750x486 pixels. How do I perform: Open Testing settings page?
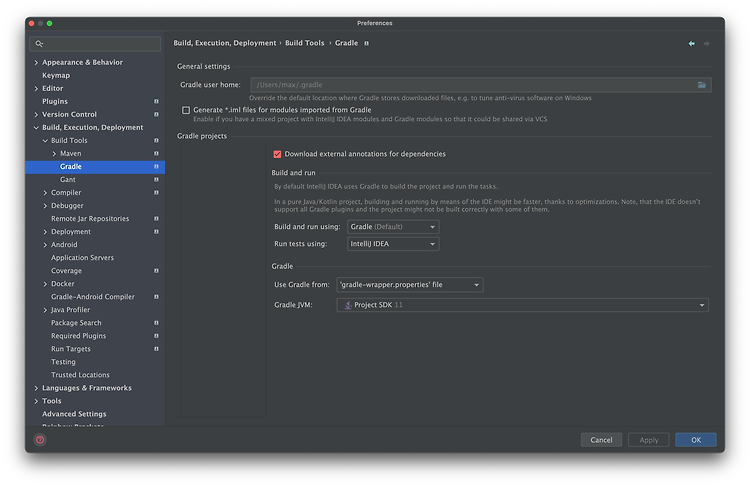coord(63,362)
